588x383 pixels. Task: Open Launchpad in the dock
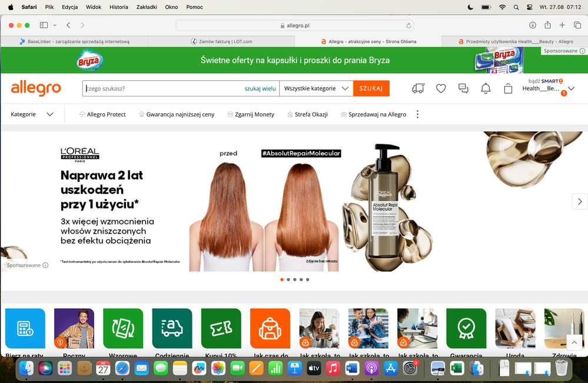tap(65, 369)
